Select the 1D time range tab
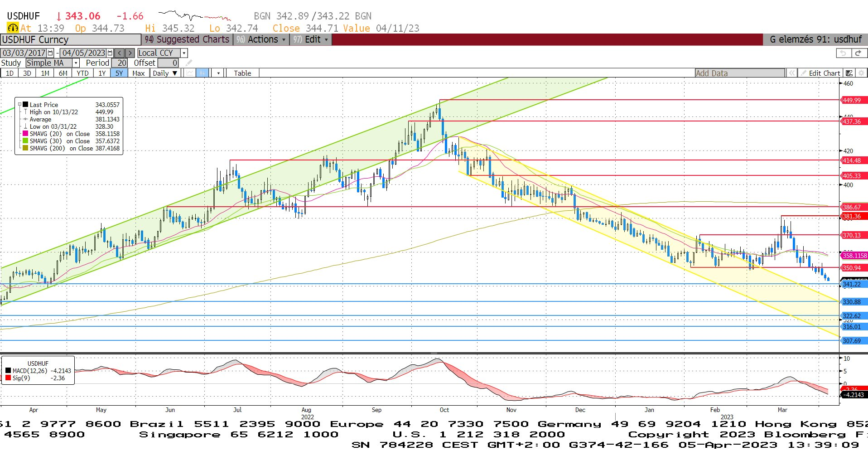The width and height of the screenshot is (868, 470). (x=10, y=73)
